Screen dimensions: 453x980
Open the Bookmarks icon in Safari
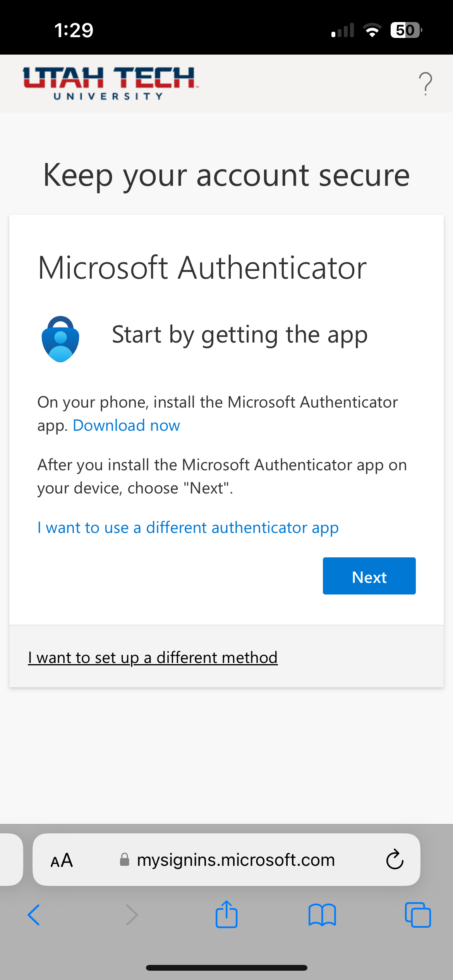pyautogui.click(x=323, y=916)
